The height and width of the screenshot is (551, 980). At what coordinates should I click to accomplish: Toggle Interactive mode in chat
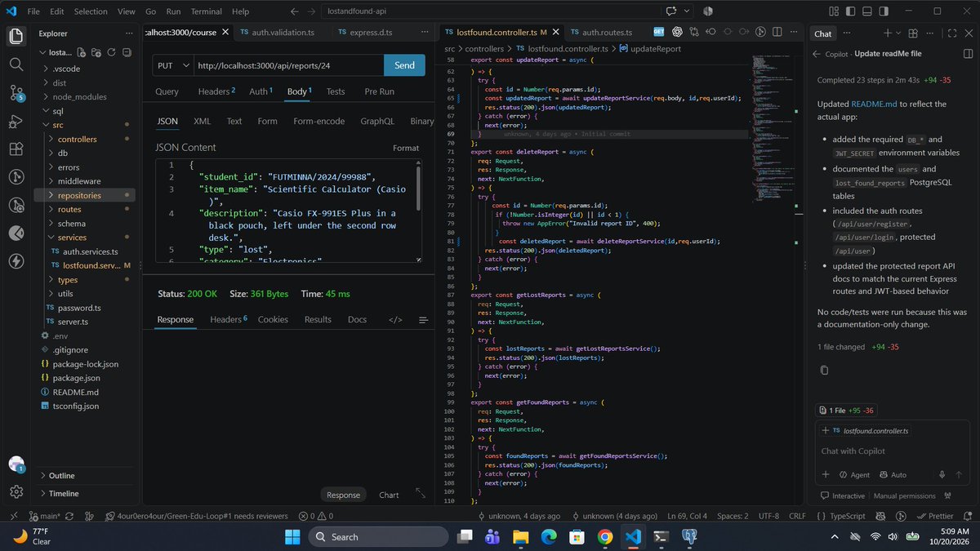click(x=843, y=495)
